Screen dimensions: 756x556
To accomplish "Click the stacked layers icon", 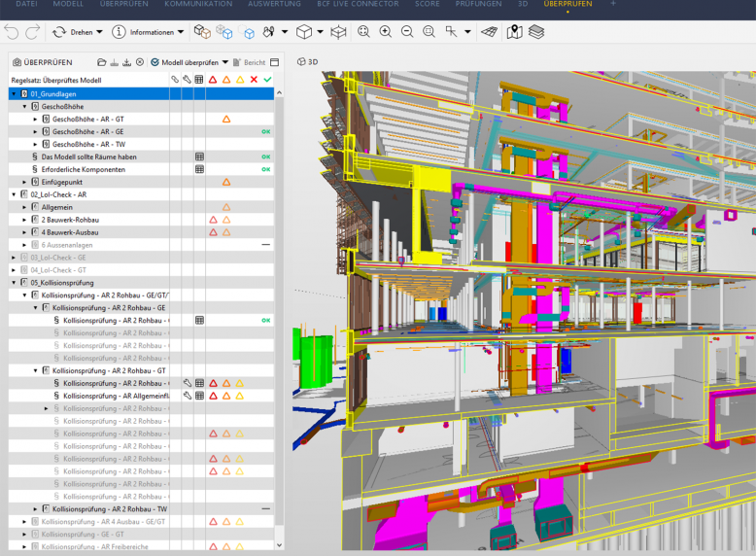I will point(536,32).
